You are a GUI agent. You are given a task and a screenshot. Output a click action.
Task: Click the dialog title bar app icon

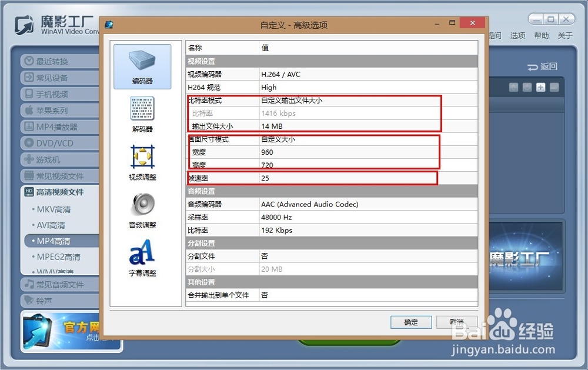(x=109, y=25)
